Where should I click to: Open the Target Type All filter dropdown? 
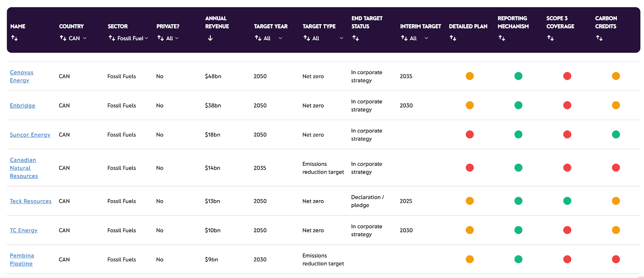[328, 38]
